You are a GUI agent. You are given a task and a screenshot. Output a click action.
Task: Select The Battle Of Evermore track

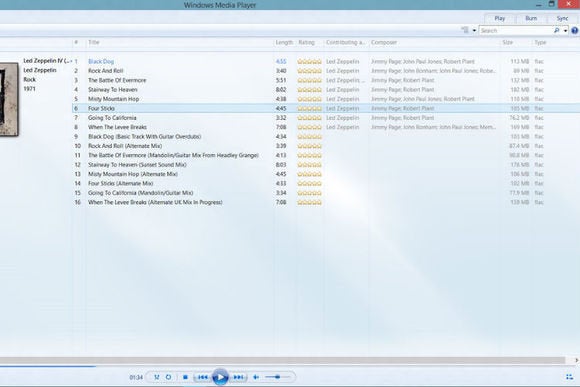point(117,80)
